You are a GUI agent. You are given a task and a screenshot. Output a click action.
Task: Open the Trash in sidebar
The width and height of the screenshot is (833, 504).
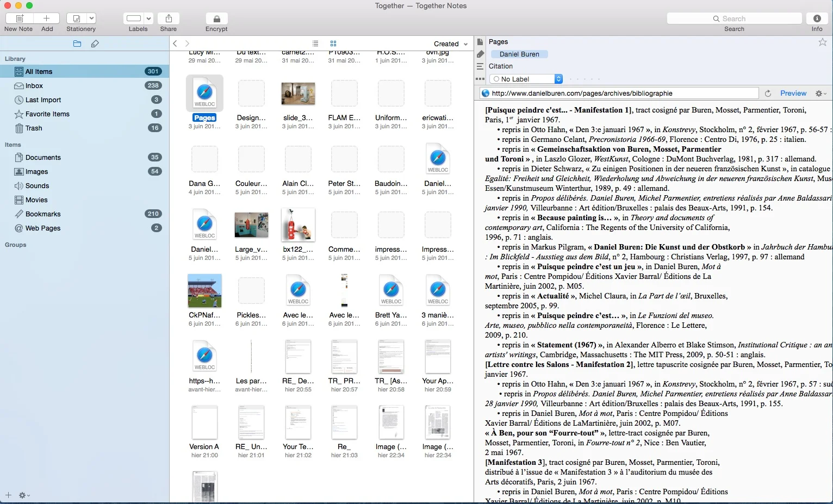(84, 128)
